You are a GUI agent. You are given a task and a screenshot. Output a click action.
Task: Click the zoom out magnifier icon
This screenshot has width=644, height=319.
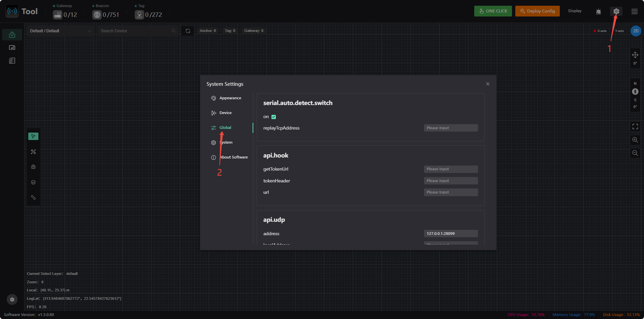click(635, 153)
